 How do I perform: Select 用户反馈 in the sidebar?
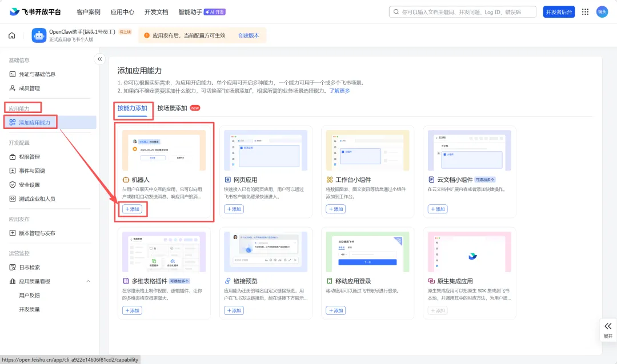point(30,295)
